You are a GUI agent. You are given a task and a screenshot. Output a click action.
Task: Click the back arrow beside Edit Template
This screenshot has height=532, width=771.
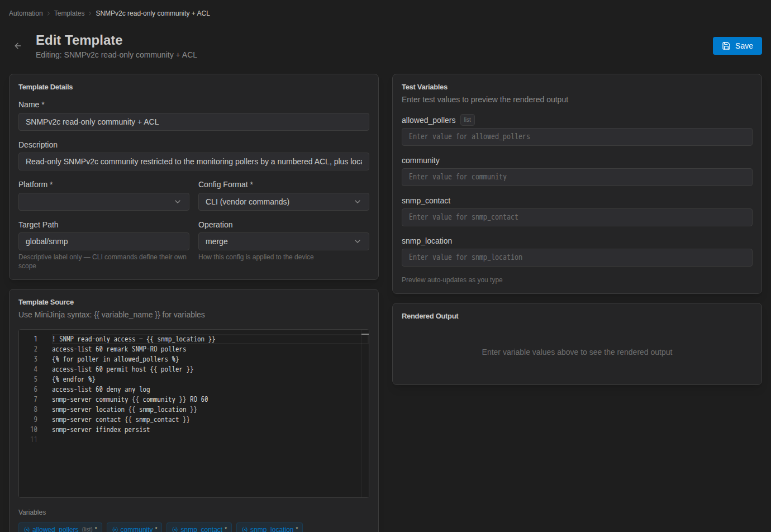(18, 46)
